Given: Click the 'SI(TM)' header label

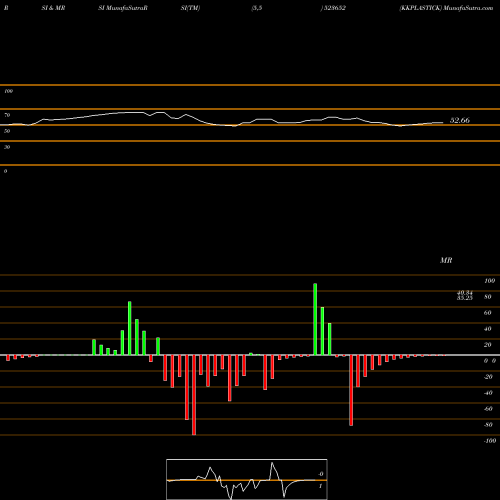Looking at the screenshot, I should (x=190, y=8).
